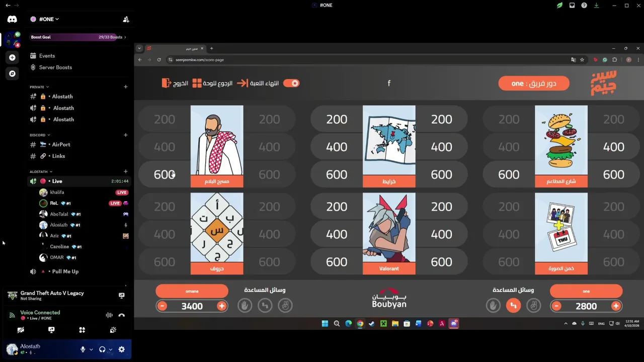Toggle the orange switch beside انتهاء اللعبة

pos(291,83)
